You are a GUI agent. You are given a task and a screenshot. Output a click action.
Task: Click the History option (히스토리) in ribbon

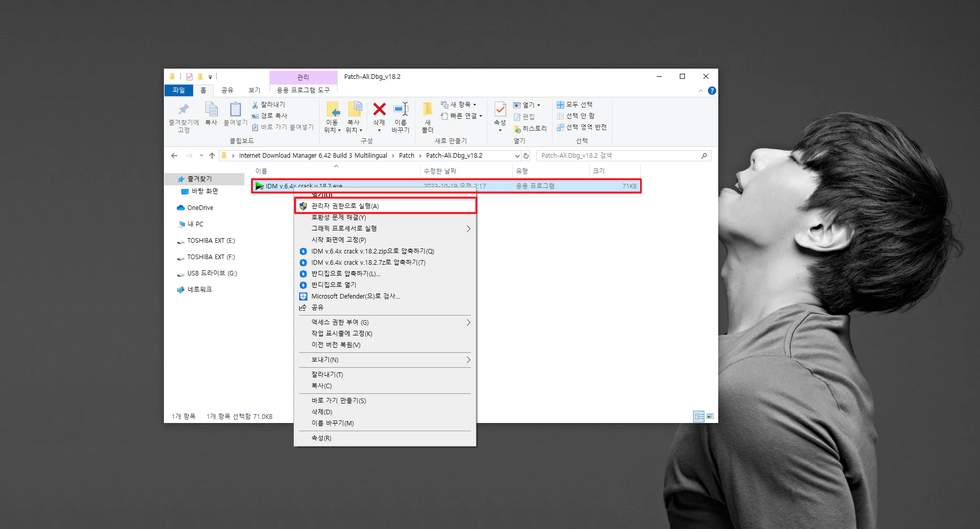(x=530, y=129)
